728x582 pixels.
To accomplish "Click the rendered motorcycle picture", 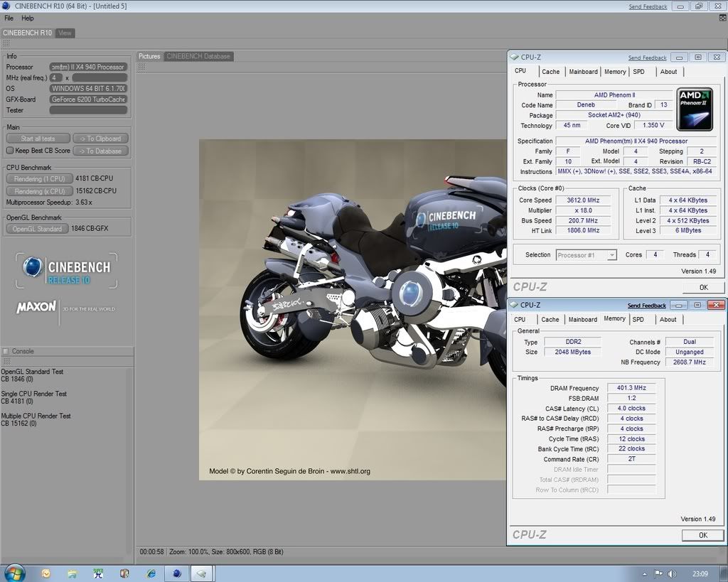I will click(x=353, y=310).
